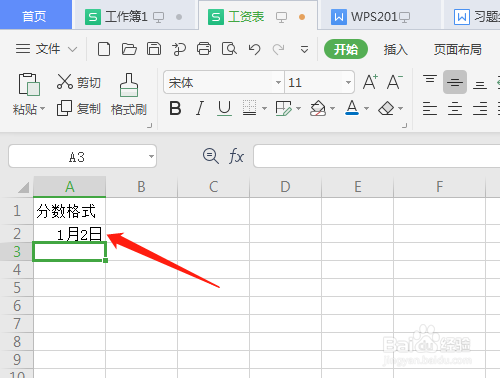Click the Print icon in quick toolbar
The height and width of the screenshot is (378, 500).
tap(204, 49)
